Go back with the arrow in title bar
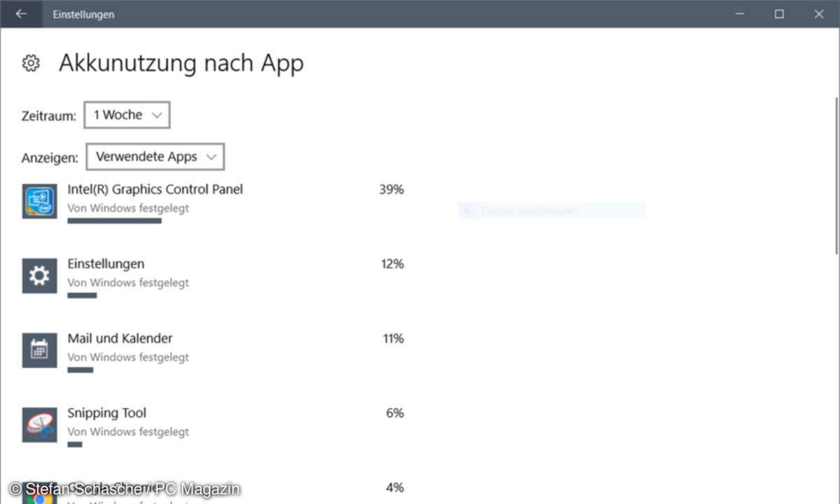 pos(20,13)
